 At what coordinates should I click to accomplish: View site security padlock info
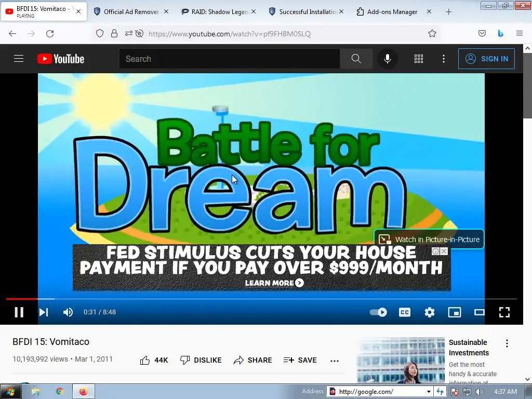pos(114,33)
